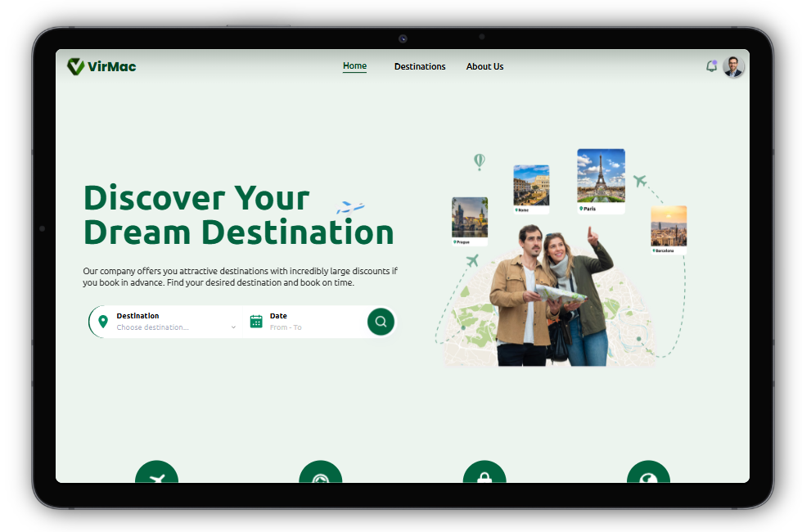
Task: Expand the Choose destination dropdown arrow
Action: 233,327
